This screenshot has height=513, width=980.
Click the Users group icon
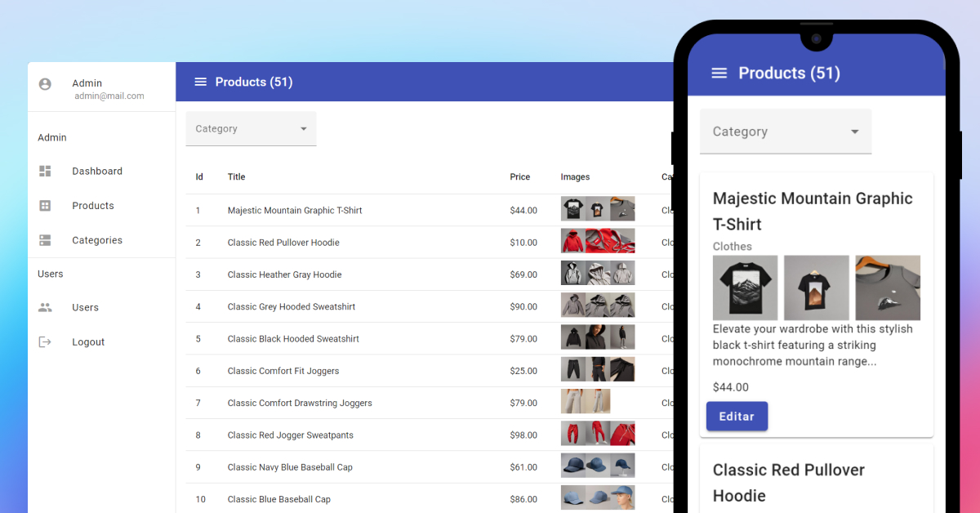46,307
